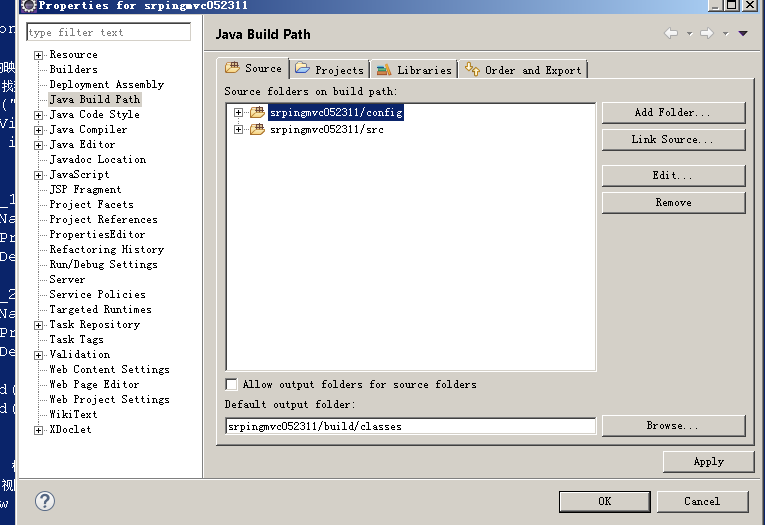The width and height of the screenshot is (765, 525).
Task: Click the Order and Export tab icon
Action: (x=472, y=69)
